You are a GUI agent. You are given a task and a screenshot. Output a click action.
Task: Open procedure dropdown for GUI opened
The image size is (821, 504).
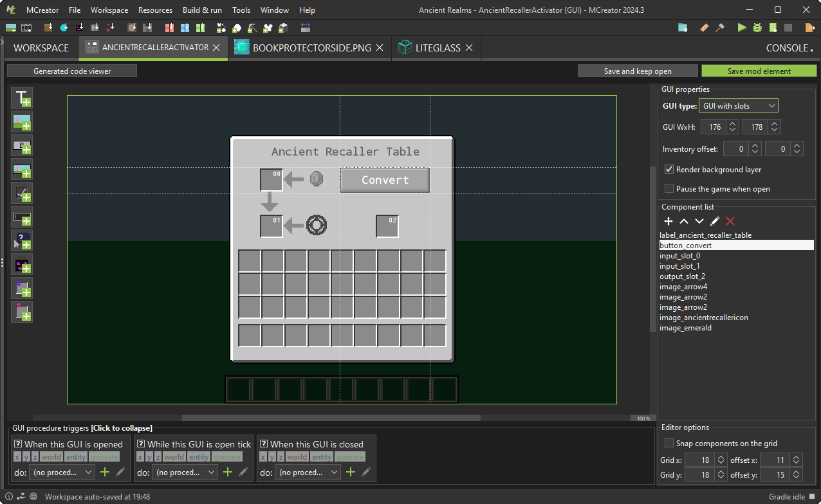[62, 472]
